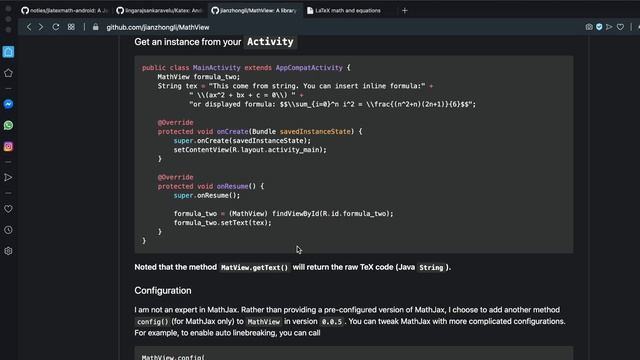Click the 'formula_two.setText(tex);' code line
This screenshot has height=360, width=640.
222,223
